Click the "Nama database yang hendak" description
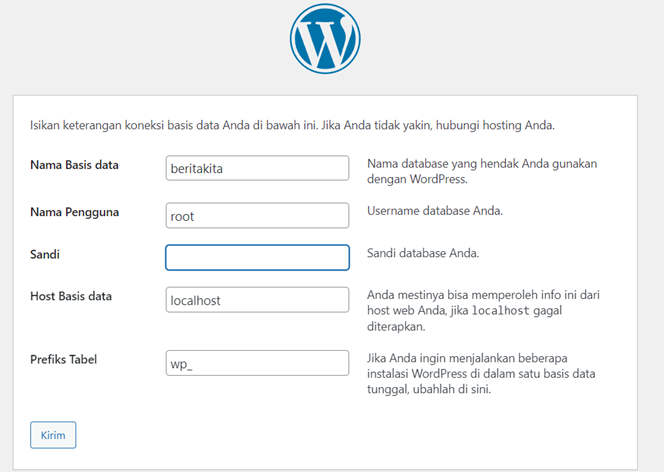 488,172
